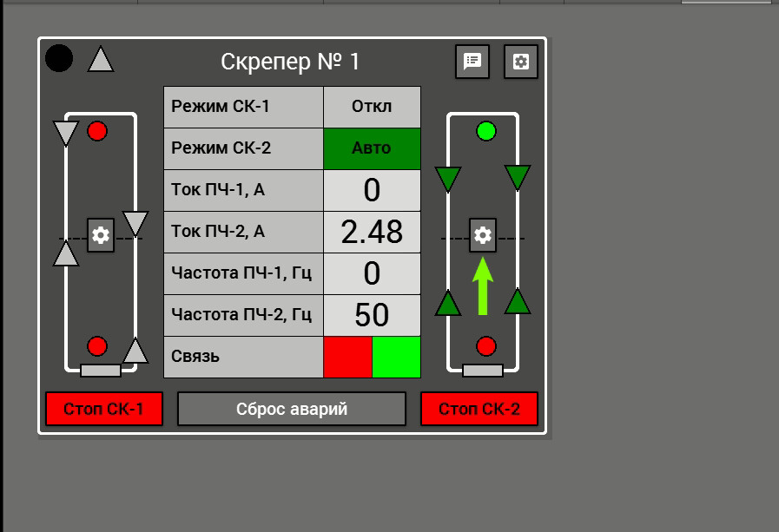Open the messages log icon in header
Screen dimensions: 779x532
472,62
